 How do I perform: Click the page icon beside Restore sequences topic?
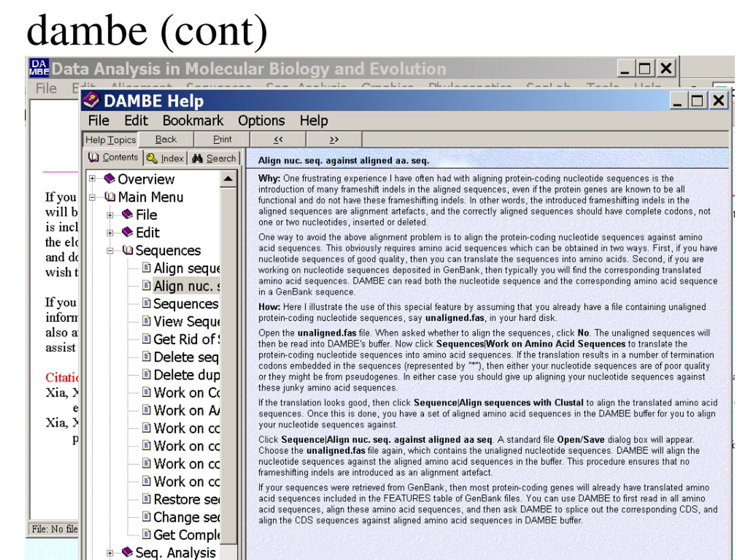[146, 498]
